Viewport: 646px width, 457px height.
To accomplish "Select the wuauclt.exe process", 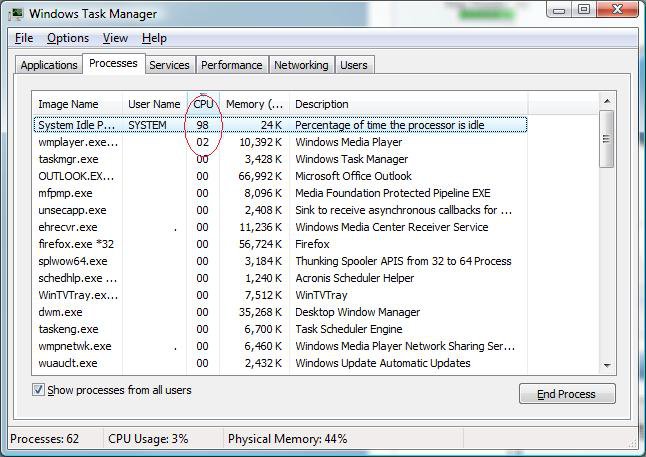I will [x=280, y=363].
